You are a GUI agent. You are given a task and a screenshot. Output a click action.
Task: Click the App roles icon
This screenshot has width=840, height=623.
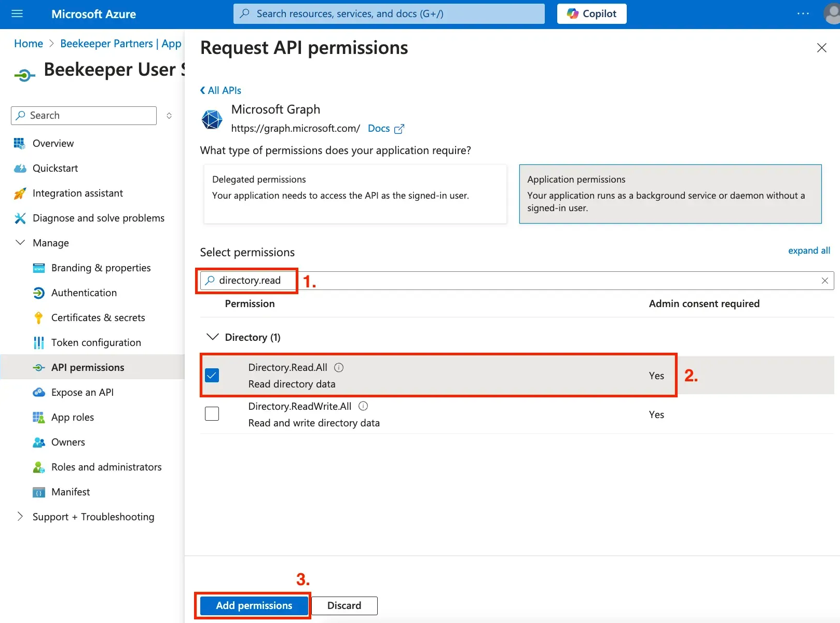tap(39, 418)
